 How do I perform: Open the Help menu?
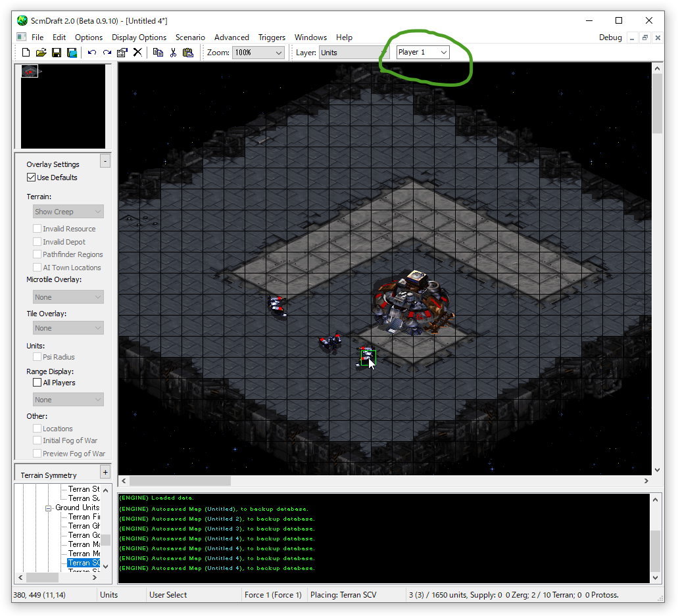344,37
